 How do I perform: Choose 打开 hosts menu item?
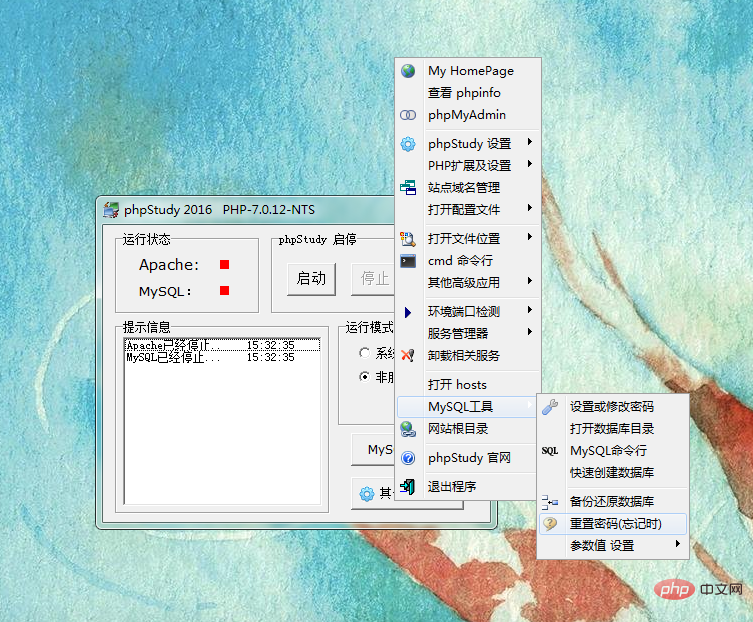click(x=468, y=385)
